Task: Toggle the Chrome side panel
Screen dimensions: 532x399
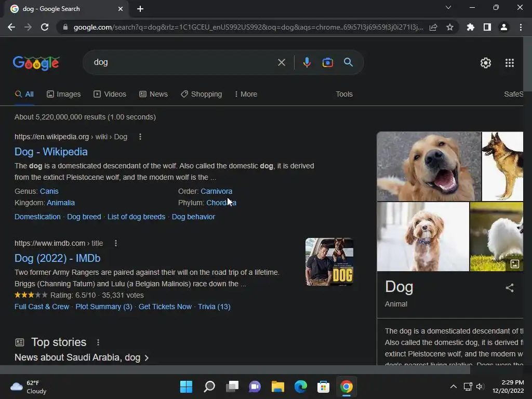Action: point(487,27)
